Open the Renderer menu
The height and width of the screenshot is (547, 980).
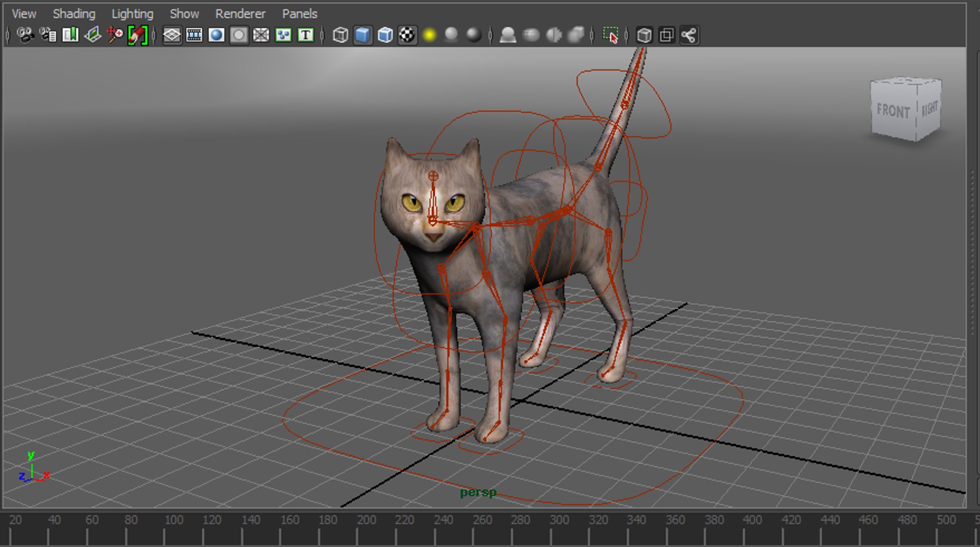pos(240,14)
